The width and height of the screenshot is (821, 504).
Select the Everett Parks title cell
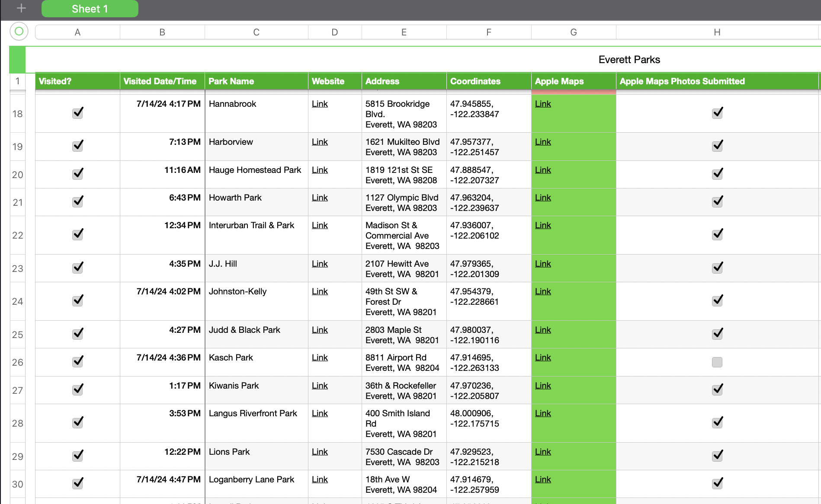[629, 59]
